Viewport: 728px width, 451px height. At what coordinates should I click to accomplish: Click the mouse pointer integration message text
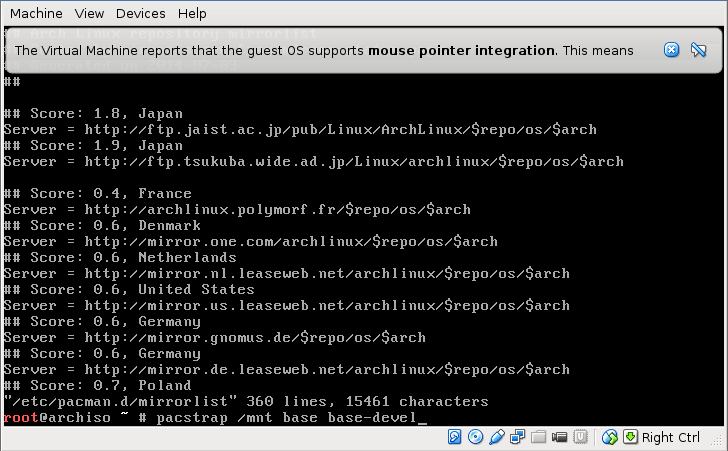tap(324, 50)
